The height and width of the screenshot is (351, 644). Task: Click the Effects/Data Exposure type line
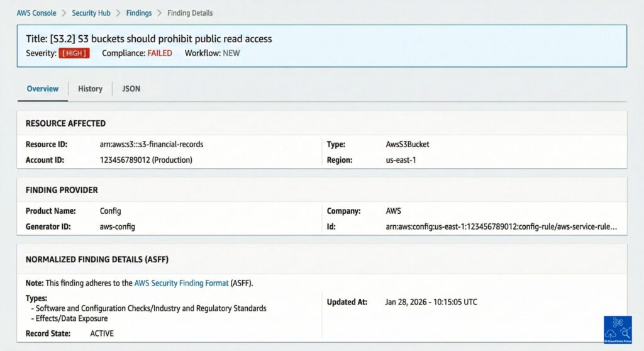pyautogui.click(x=69, y=318)
